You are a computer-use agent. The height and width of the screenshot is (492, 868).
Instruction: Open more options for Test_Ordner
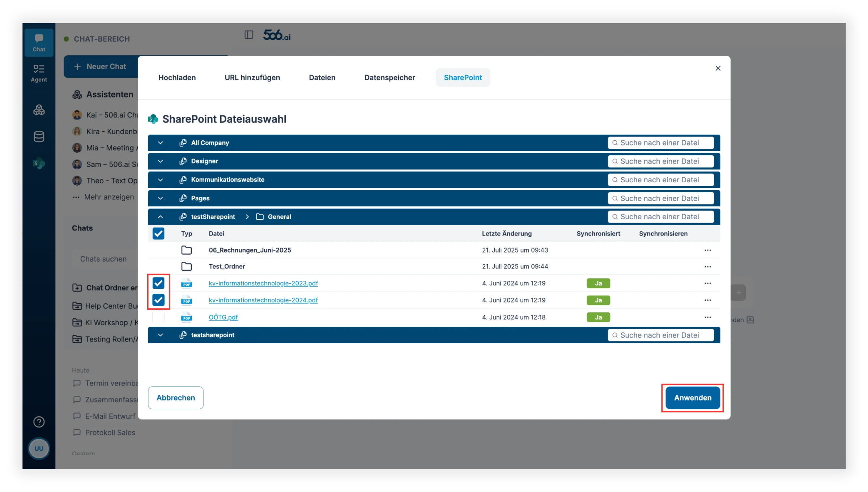(x=708, y=267)
